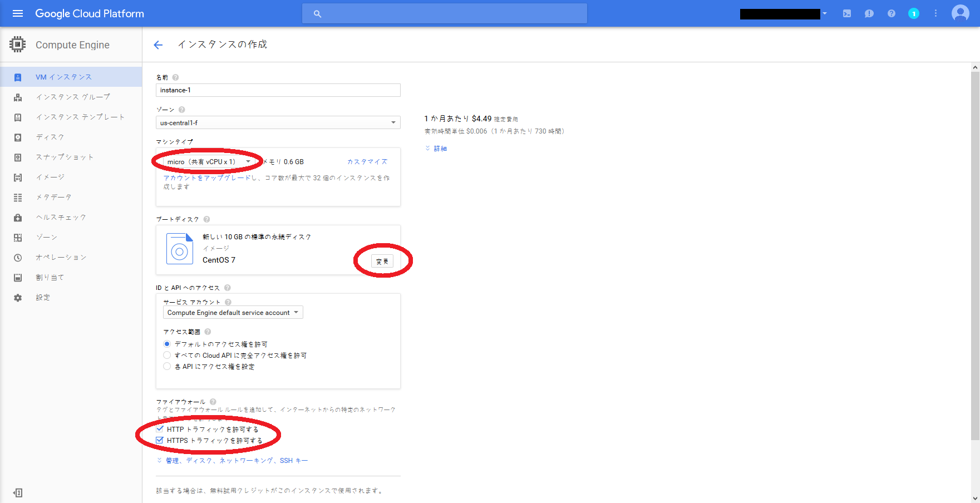The image size is (980, 503).
Task: Click the Compute Engine chip icon
Action: tap(18, 45)
